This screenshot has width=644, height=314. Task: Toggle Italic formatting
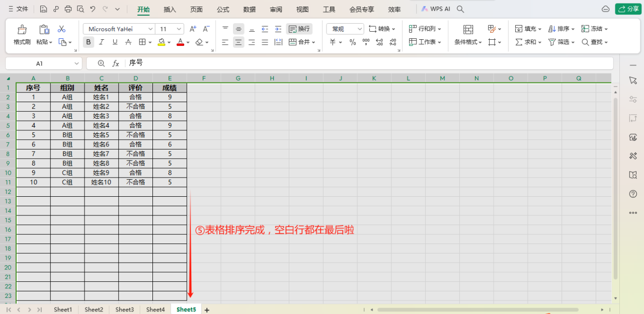click(x=102, y=42)
